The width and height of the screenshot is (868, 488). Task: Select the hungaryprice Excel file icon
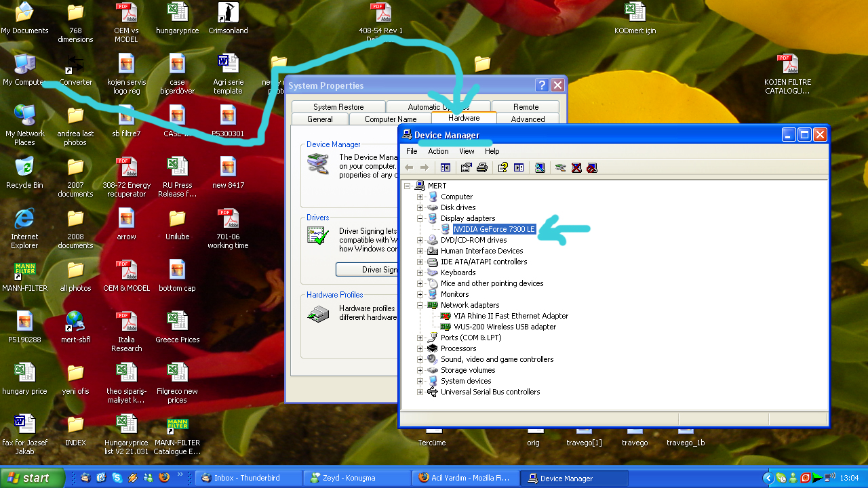click(177, 18)
